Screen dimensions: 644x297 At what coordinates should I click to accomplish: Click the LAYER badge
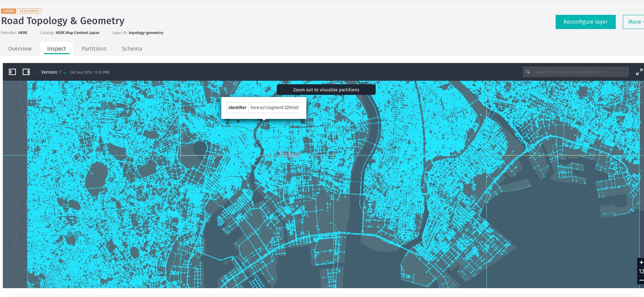point(8,11)
